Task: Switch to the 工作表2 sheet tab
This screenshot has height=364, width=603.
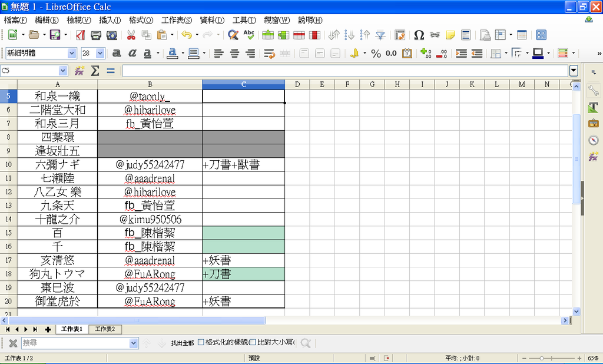Action: [x=105, y=329]
